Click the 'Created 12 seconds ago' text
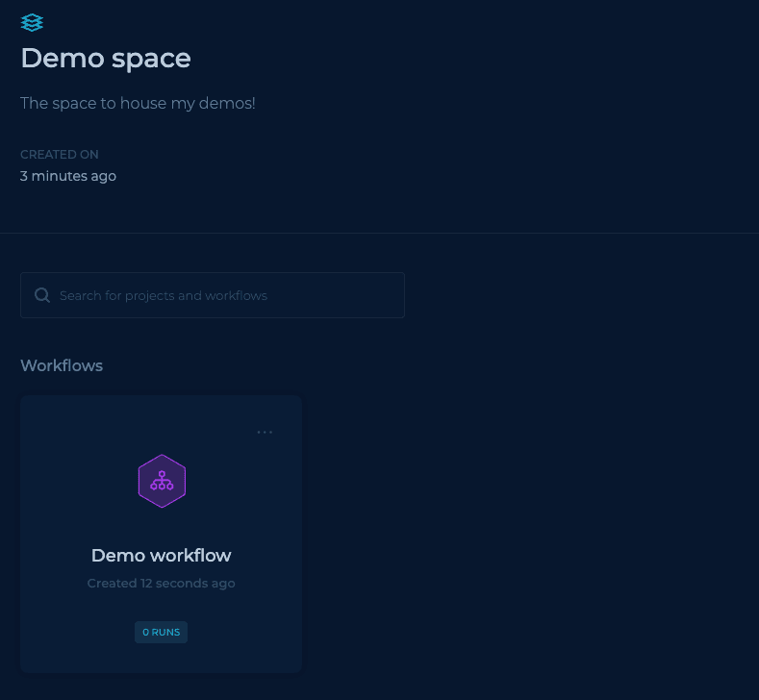The image size is (759, 700). [162, 584]
